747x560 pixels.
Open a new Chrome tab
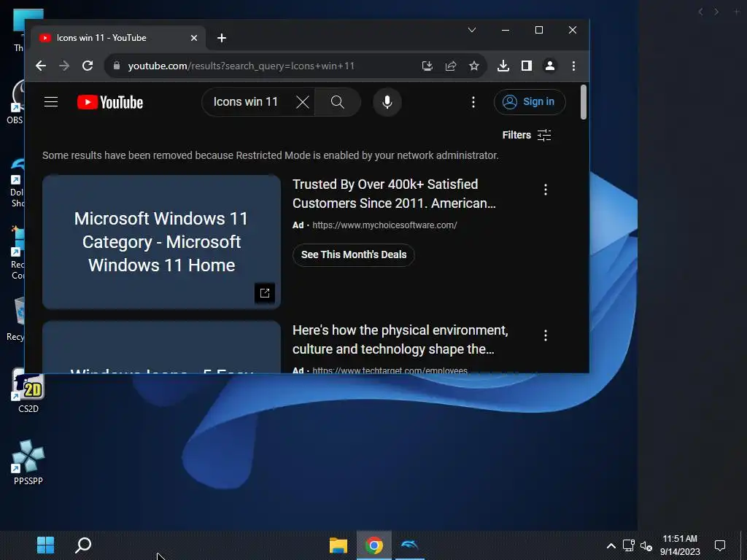pos(222,38)
